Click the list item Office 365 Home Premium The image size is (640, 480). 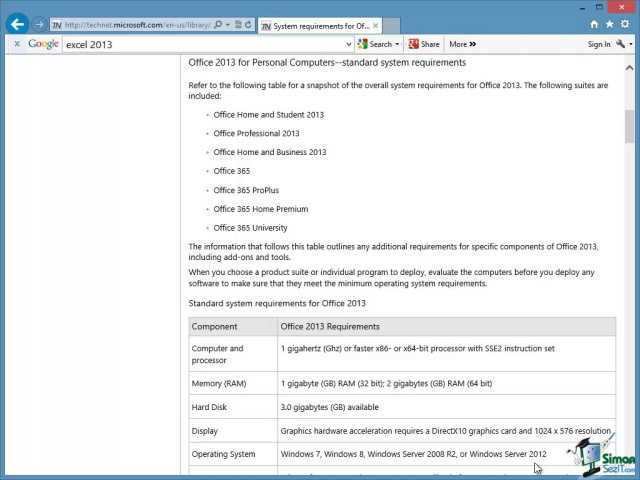[x=261, y=209]
